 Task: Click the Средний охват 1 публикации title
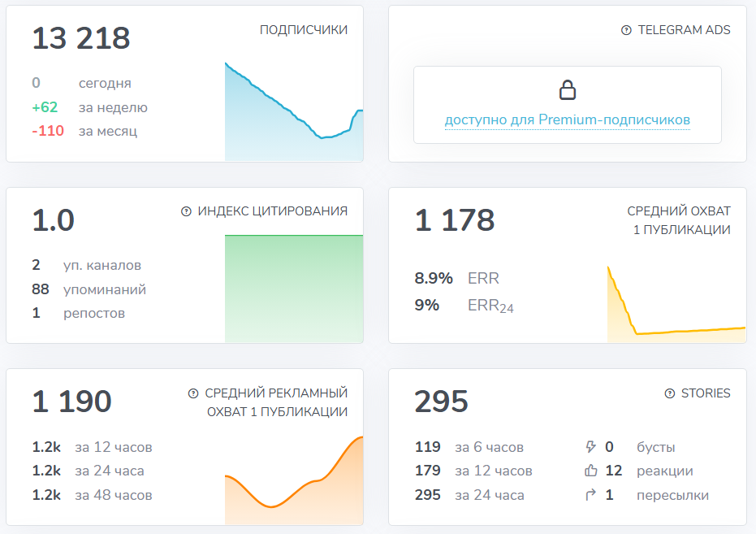pos(678,220)
